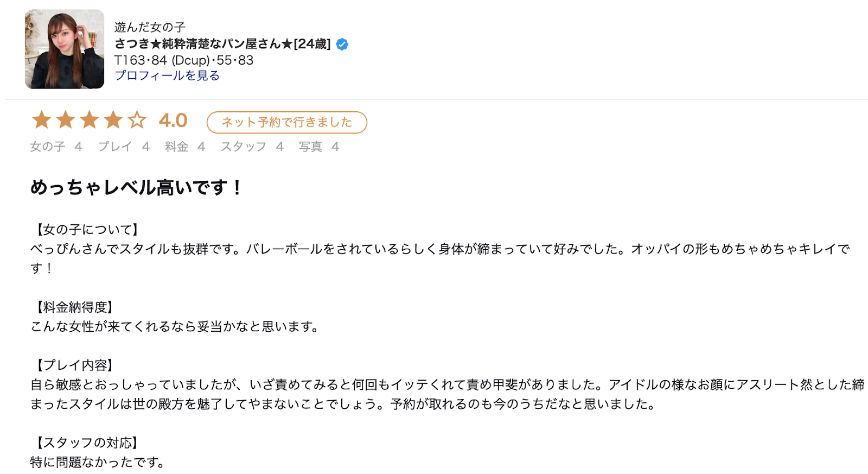Click the empty fifth rating star

pos(137,120)
